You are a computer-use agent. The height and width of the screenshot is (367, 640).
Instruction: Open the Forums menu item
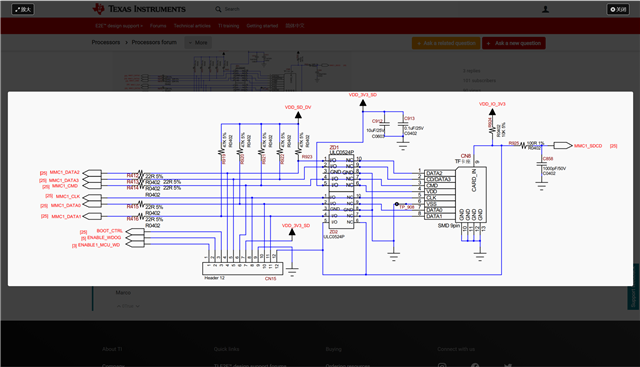pyautogui.click(x=158, y=26)
